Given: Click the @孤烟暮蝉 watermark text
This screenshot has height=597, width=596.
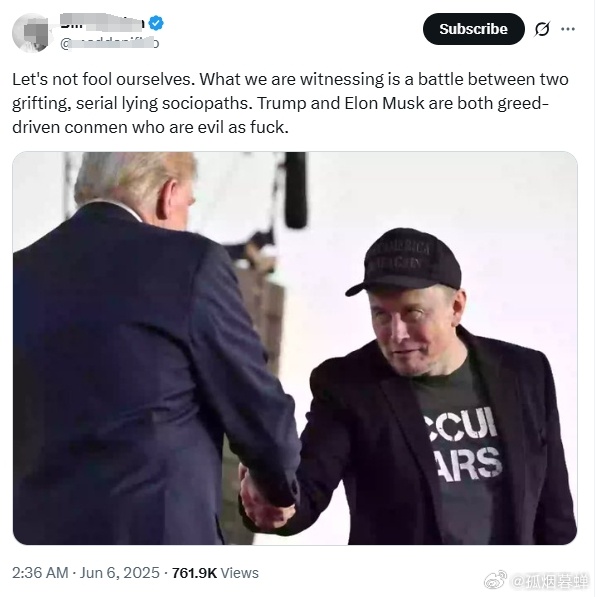Looking at the screenshot, I should (x=550, y=581).
